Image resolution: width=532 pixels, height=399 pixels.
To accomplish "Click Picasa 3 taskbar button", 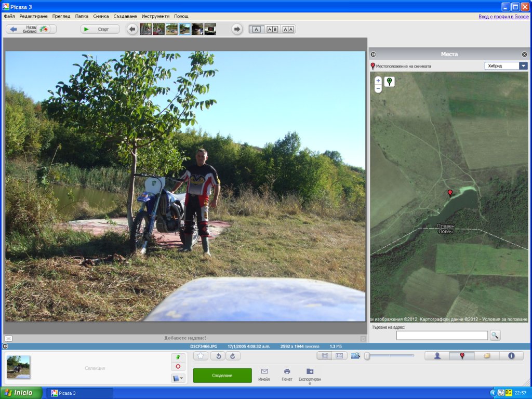I will (x=79, y=393).
